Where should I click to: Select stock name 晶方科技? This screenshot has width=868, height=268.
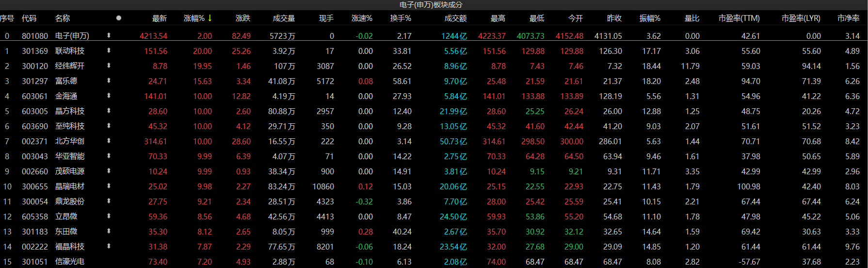tap(70, 111)
